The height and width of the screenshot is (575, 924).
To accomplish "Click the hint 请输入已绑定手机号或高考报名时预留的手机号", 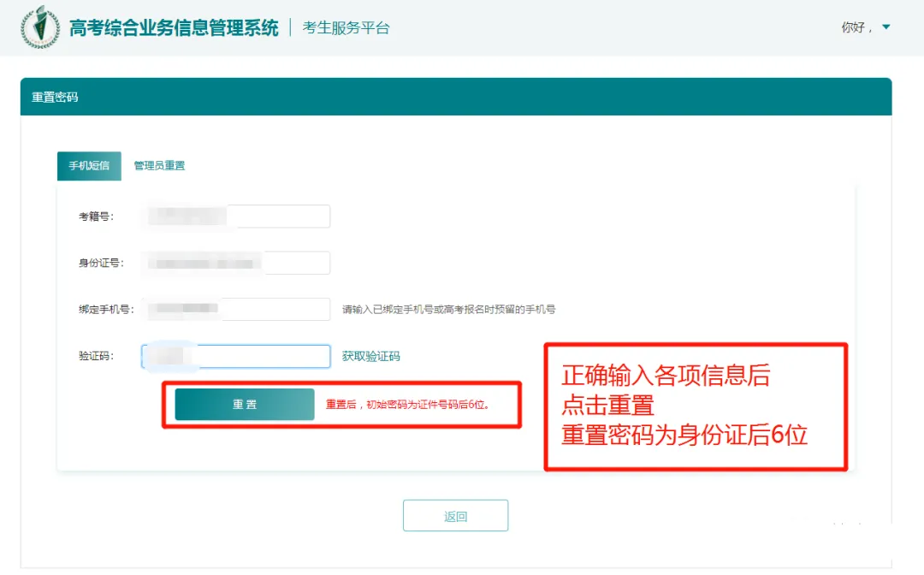I will tap(448, 309).
